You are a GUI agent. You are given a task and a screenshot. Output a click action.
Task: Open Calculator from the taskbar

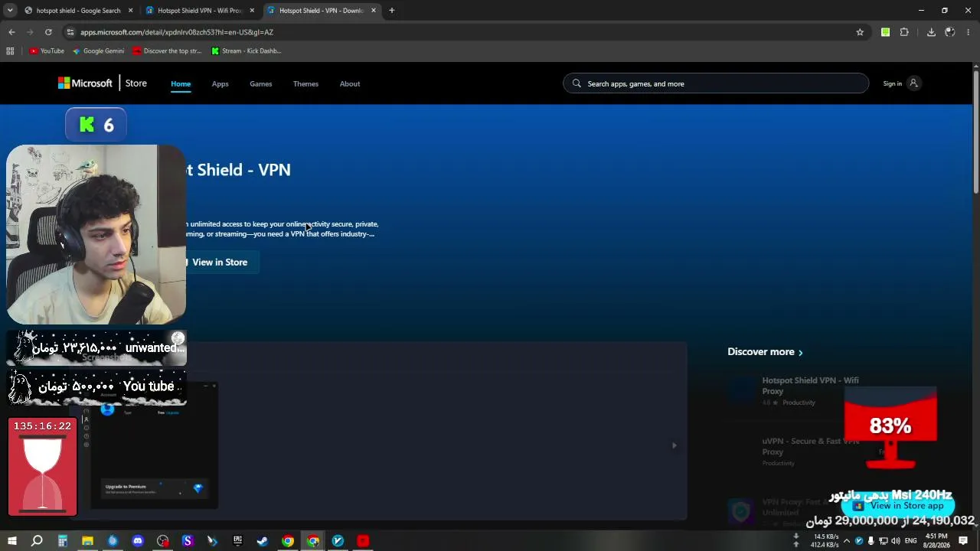click(x=63, y=541)
